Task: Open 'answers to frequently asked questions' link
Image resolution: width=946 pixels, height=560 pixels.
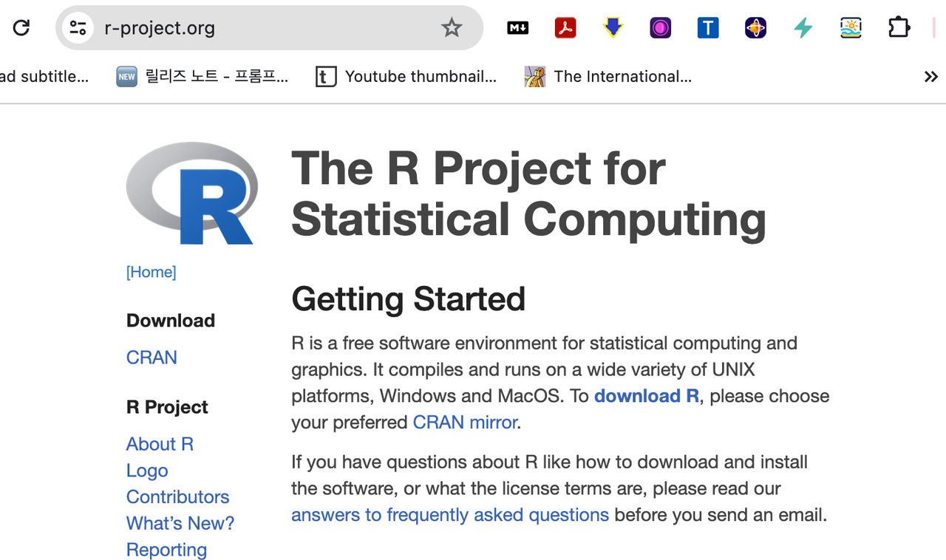Action: [449, 515]
